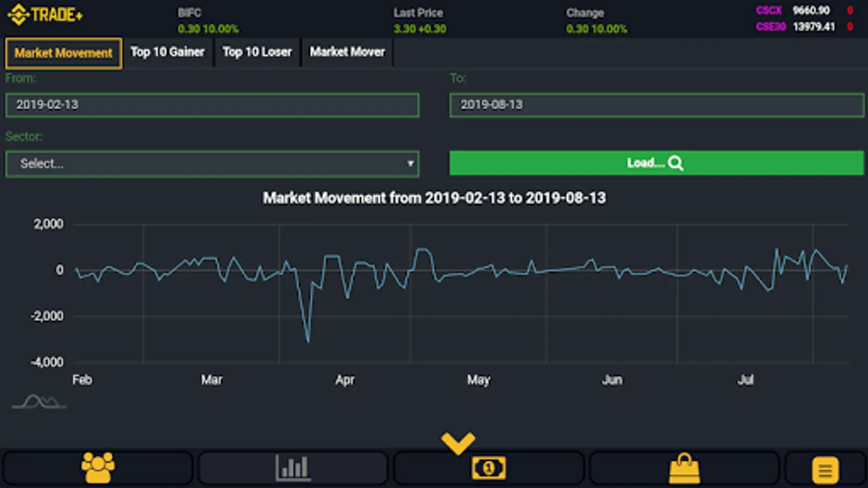Switch to Market Mover tab

[347, 52]
